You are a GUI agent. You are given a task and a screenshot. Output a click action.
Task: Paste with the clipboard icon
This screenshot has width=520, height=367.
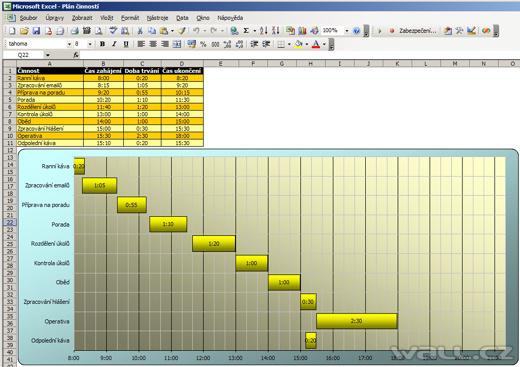click(164, 31)
